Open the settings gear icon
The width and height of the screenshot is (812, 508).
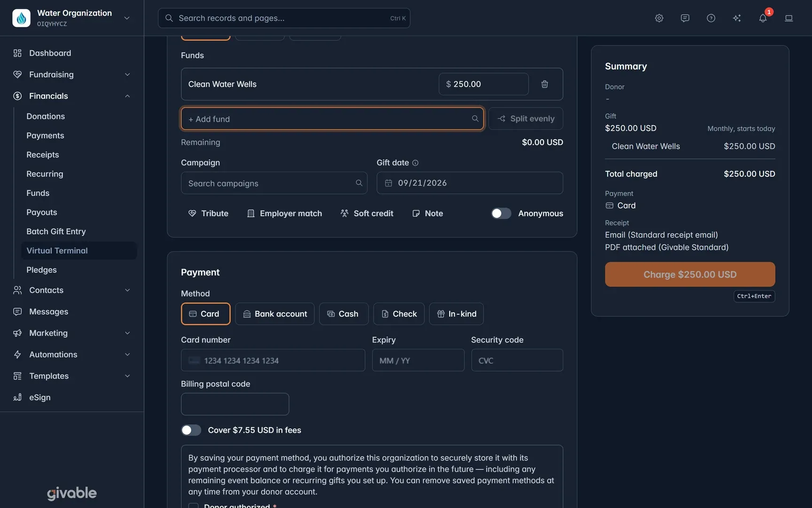pyautogui.click(x=659, y=18)
